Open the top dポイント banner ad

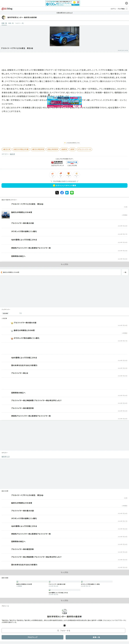click(63, 3)
